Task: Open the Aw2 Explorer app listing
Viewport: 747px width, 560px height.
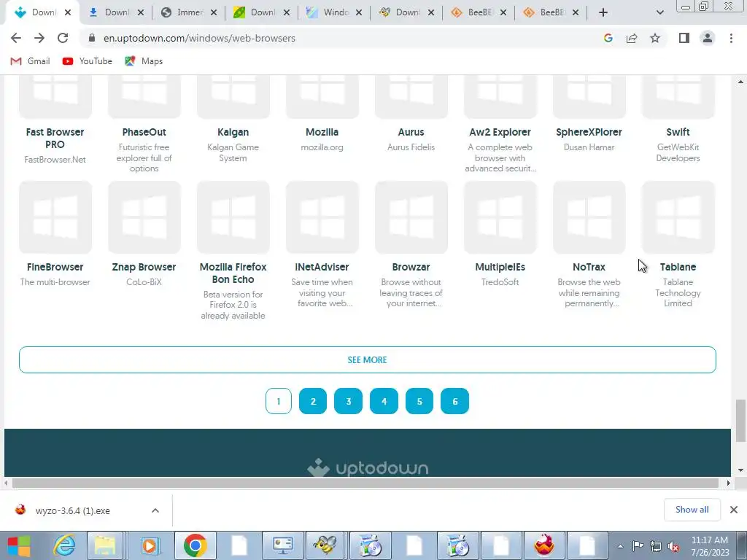Action: (x=500, y=132)
